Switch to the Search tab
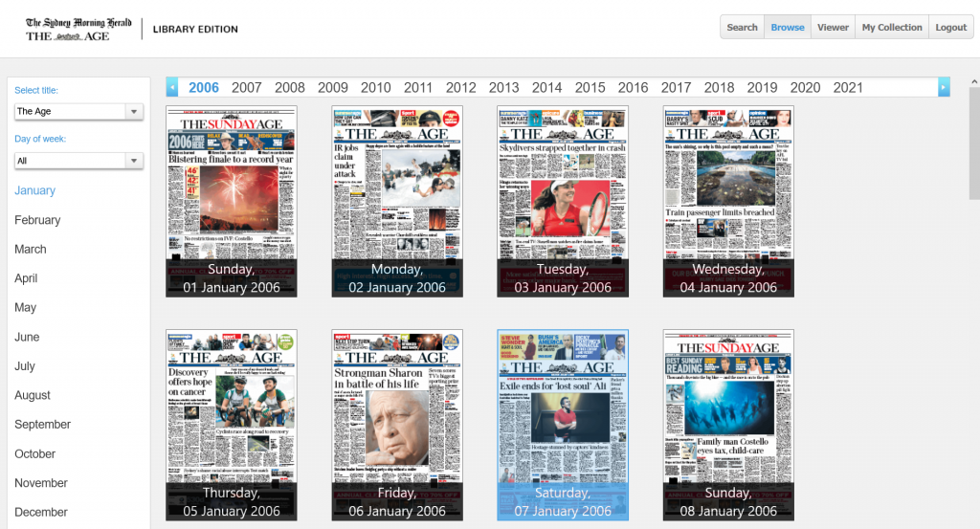 click(x=742, y=28)
